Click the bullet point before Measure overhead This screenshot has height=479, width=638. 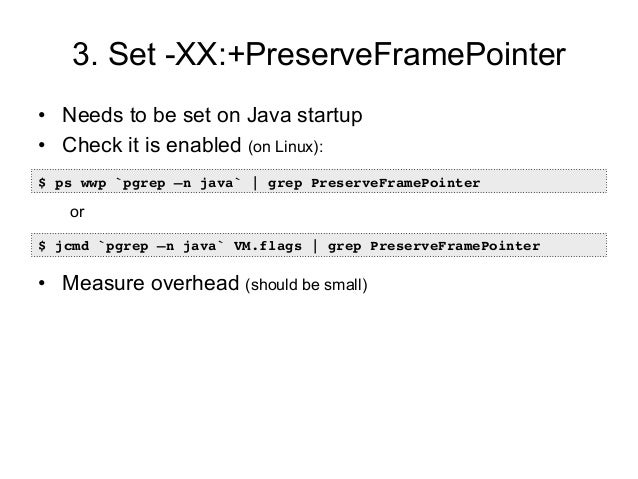click(42, 283)
